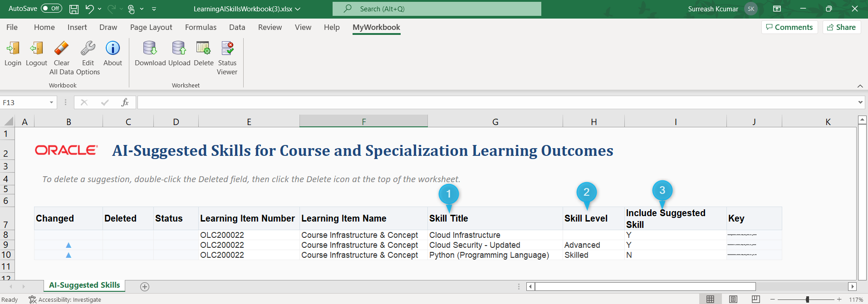The image size is (868, 304).
Task: Click cell 'Cloud Security - Updated'
Action: click(495, 245)
